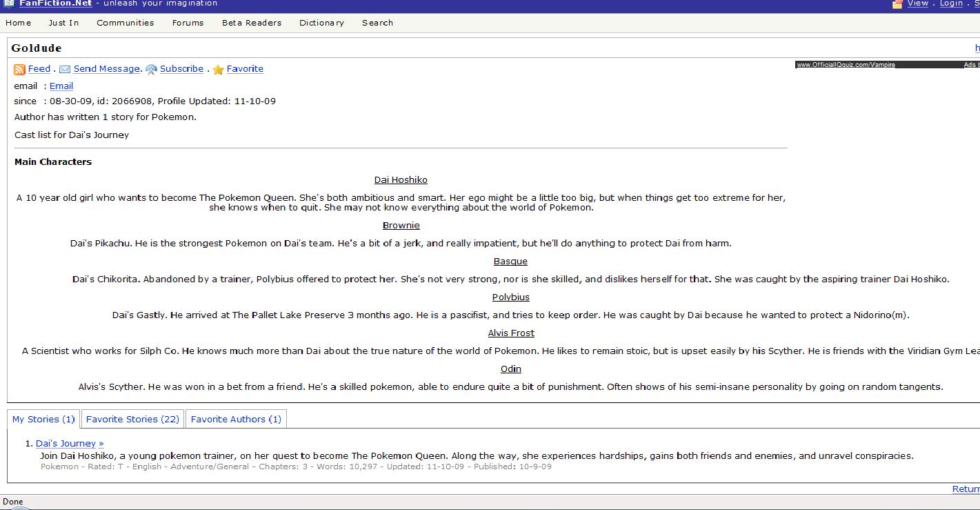Open the Send Message link
Image resolution: width=980 pixels, height=510 pixels.
pyautogui.click(x=106, y=69)
